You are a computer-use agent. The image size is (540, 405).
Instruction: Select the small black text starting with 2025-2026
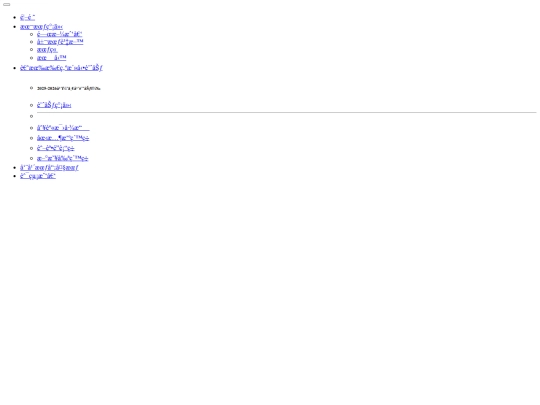[69, 89]
